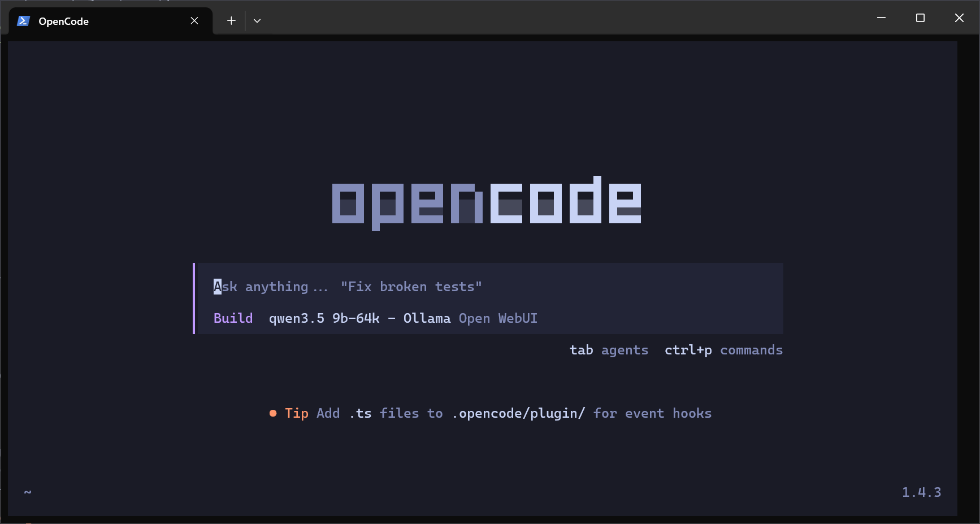Image resolution: width=980 pixels, height=524 pixels.
Task: Click the 'ctrl+p commands' hint
Action: pos(723,350)
